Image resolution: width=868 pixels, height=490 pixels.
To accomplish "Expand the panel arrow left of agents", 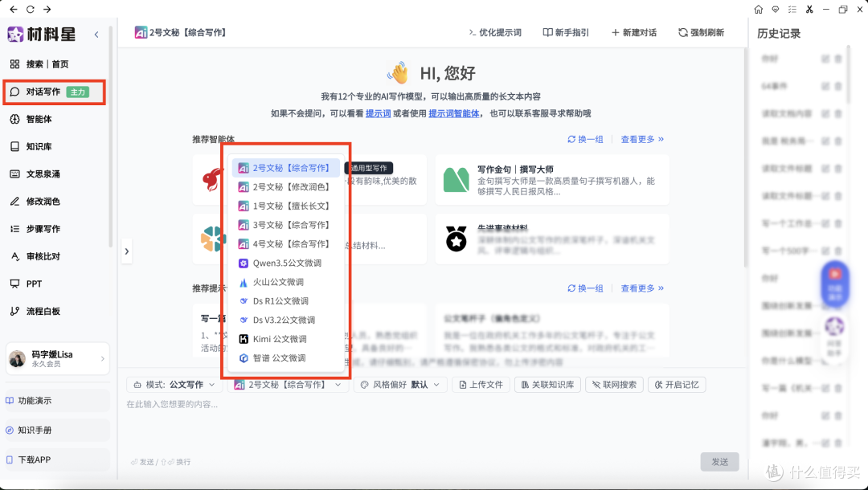I will [x=127, y=251].
